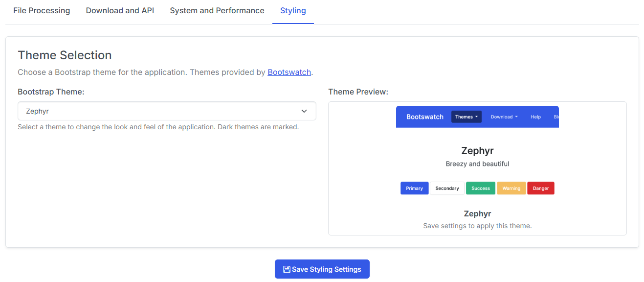644x282 pixels.
Task: Go to the System and Performance tab
Action: 217,11
